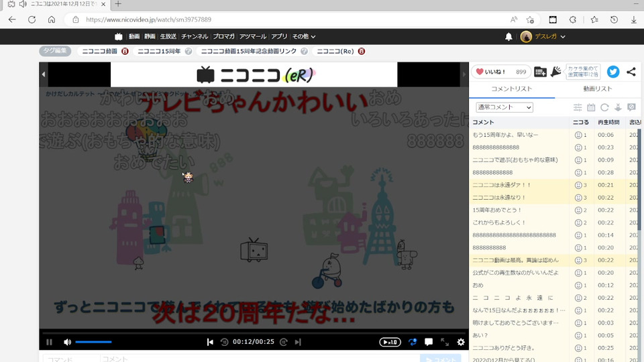Click タグ編集 button

tap(55, 51)
